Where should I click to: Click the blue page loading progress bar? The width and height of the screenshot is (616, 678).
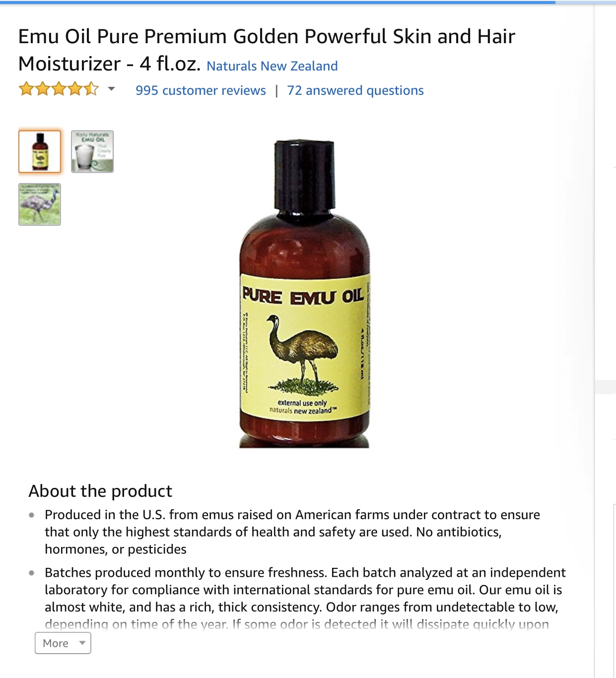pos(277,2)
